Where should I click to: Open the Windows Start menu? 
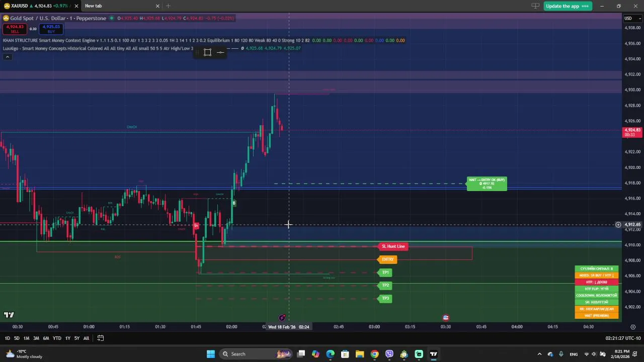tap(211, 354)
